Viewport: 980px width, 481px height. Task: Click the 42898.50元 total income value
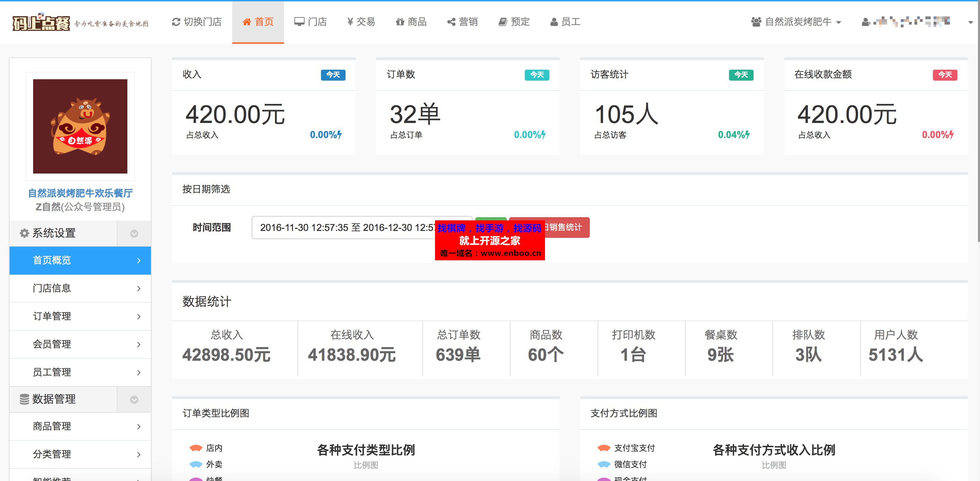click(x=226, y=355)
